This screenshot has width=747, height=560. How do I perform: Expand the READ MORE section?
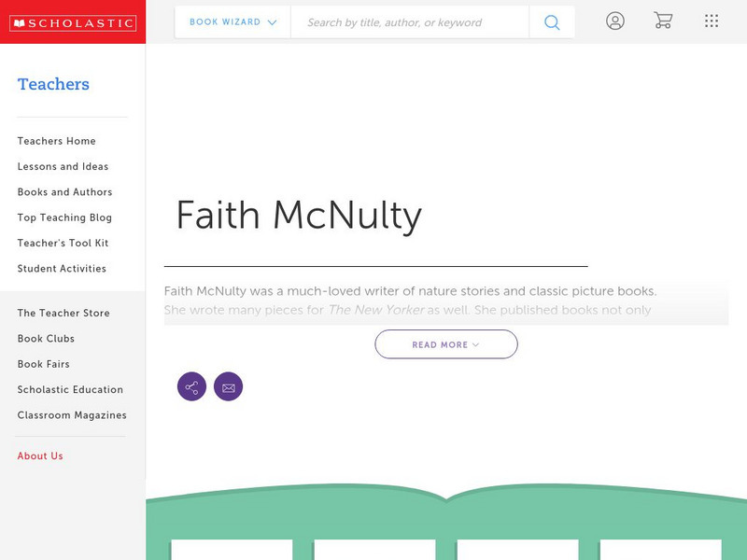coord(445,343)
